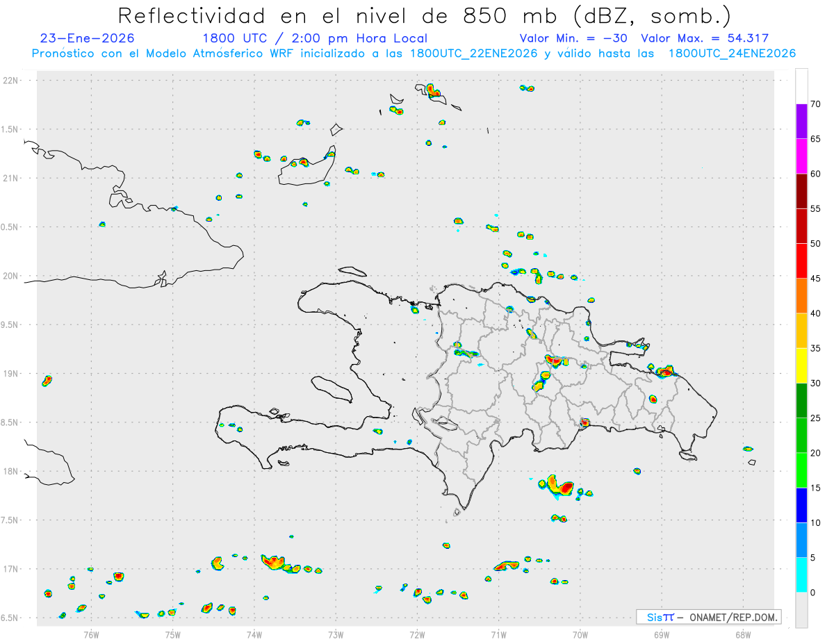Click the "SisTT – ONAMET/REP.DOM." credit label

pos(709,617)
